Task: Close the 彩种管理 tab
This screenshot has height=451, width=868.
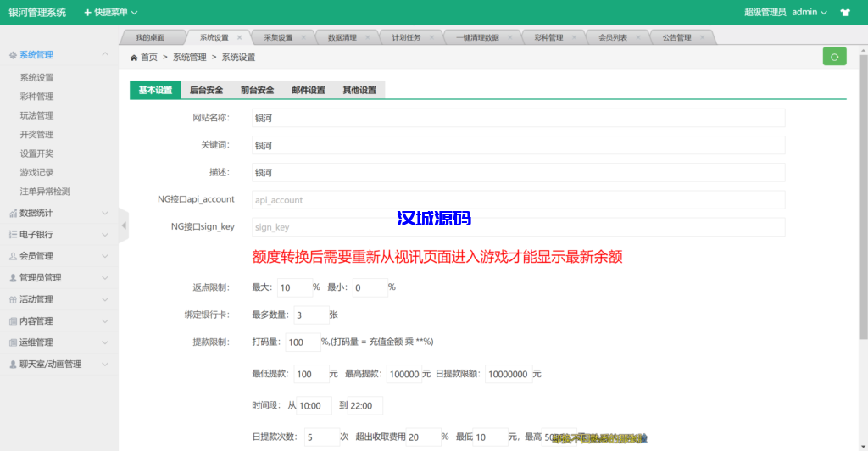Action: pyautogui.click(x=574, y=37)
